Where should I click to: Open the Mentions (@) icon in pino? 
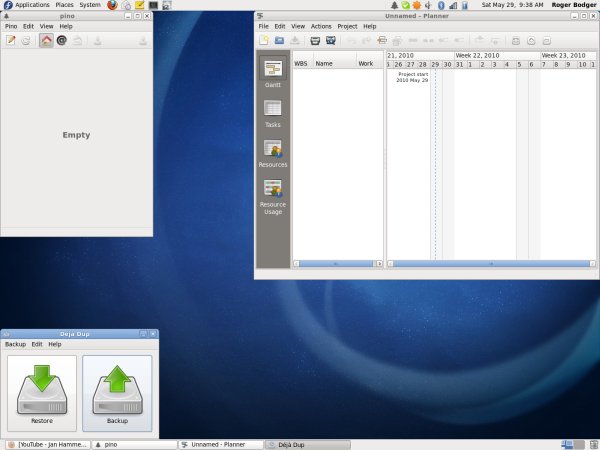pos(62,40)
